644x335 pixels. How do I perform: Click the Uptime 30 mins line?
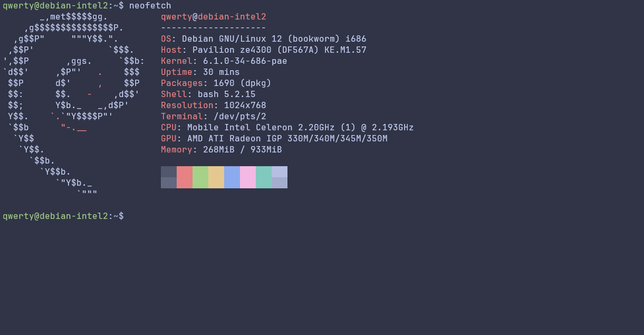200,72
